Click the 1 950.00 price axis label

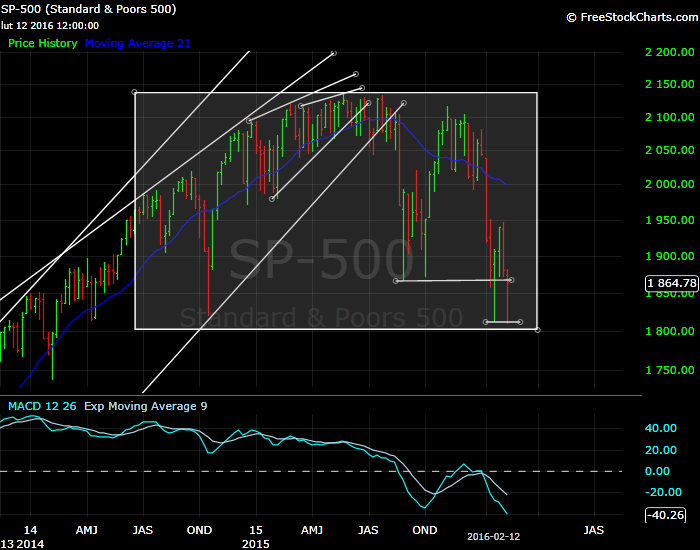coord(670,220)
